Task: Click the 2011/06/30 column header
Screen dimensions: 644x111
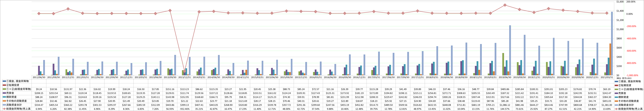Action: [x=39, y=77]
